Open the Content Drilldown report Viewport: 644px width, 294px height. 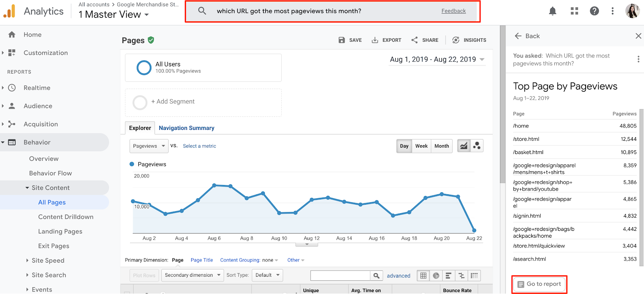(66, 217)
